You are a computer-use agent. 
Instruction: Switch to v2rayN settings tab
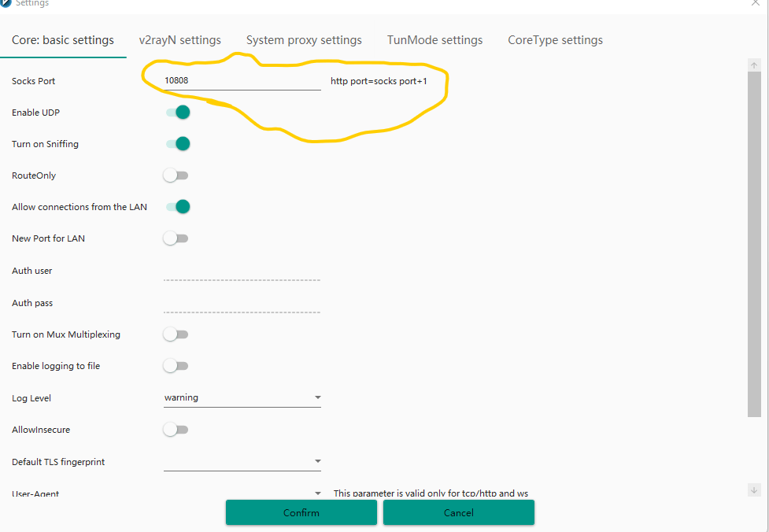[x=180, y=40]
